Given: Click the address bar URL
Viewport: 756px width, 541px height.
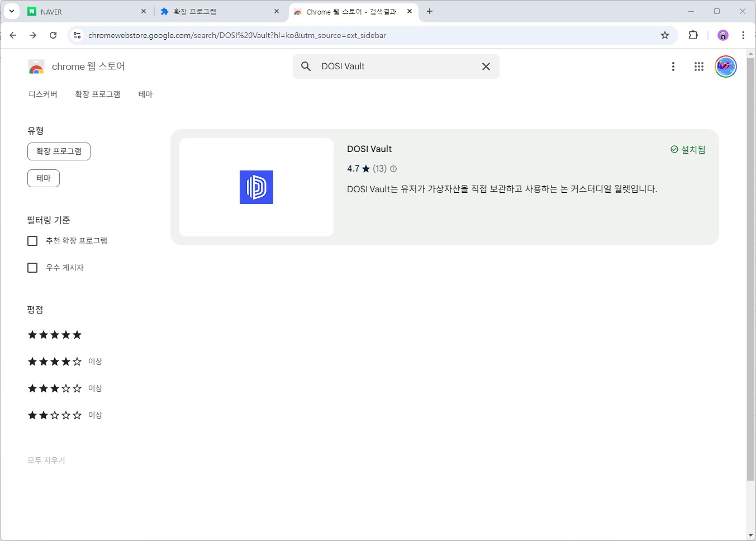Looking at the screenshot, I should coord(237,35).
